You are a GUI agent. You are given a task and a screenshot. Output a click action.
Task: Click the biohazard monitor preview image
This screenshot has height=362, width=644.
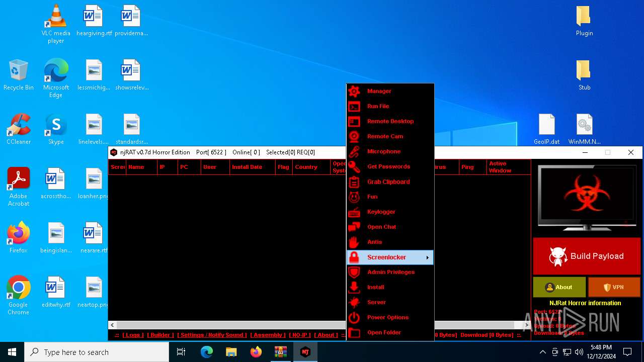pos(586,198)
